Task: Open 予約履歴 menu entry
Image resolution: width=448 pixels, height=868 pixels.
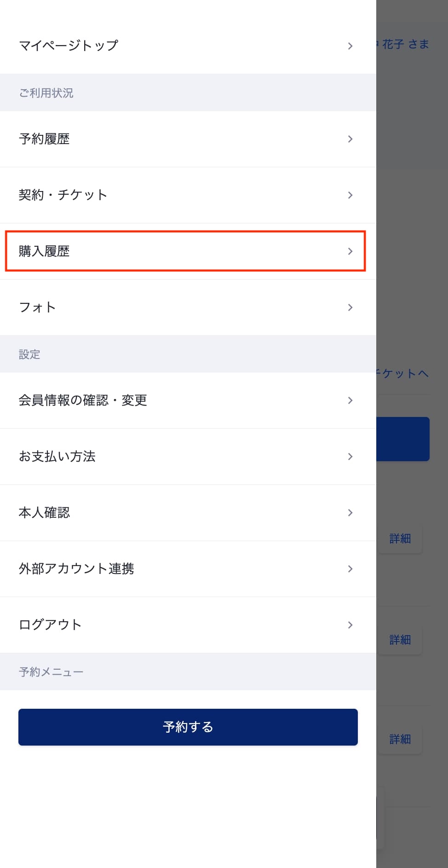Action: pyautogui.click(x=188, y=139)
